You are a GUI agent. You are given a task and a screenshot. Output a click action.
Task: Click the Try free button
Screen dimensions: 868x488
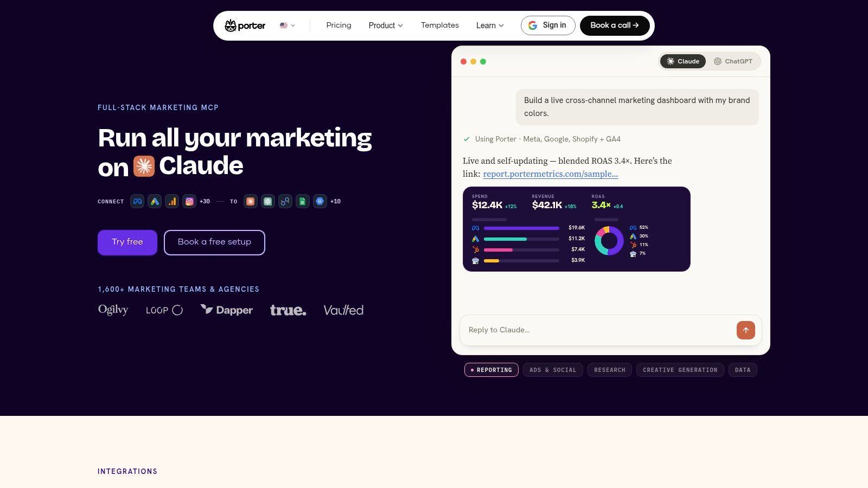tap(127, 242)
